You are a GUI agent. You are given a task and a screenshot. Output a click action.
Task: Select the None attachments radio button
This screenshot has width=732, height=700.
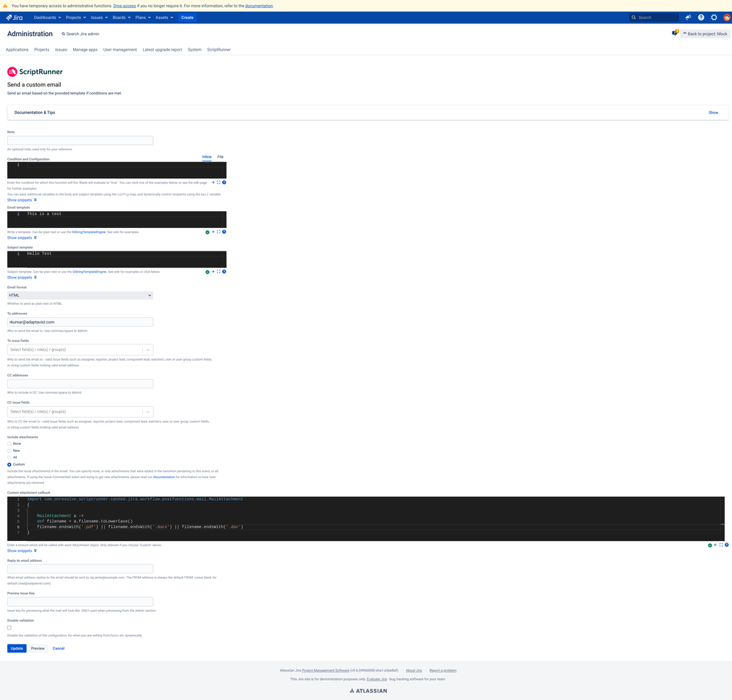click(x=10, y=444)
